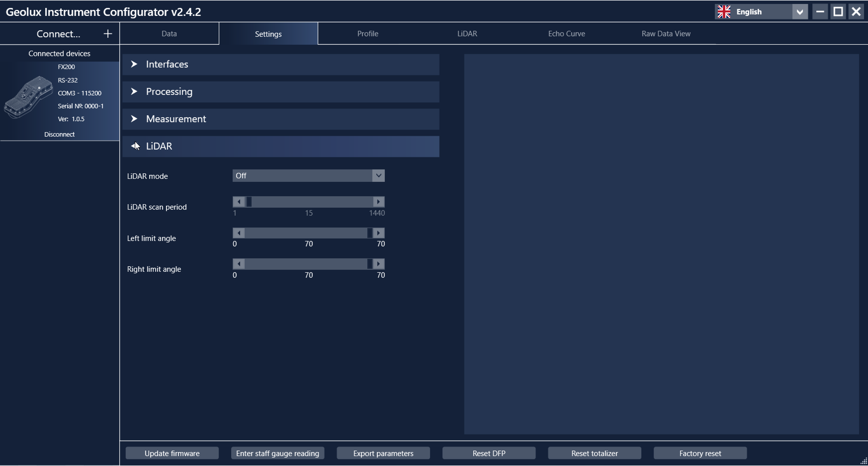Open the language dropdown arrow

coord(800,12)
